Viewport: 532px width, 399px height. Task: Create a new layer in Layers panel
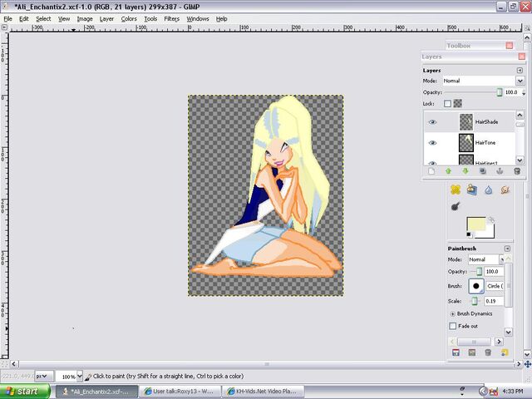431,171
